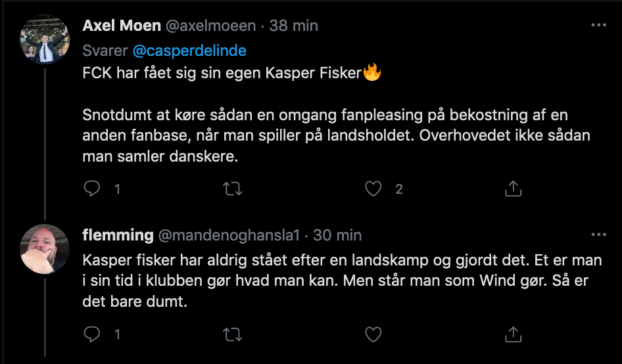Like flemming's tweet
Screen dimensions: 622x364
click(373, 334)
